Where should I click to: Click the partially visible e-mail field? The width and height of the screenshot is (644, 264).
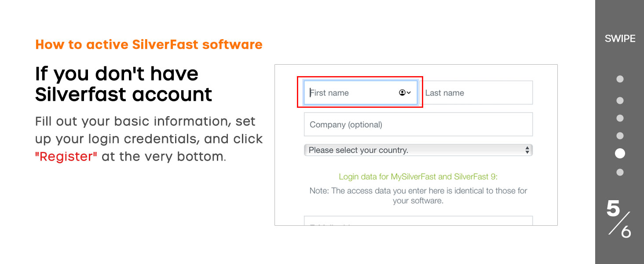418,221
